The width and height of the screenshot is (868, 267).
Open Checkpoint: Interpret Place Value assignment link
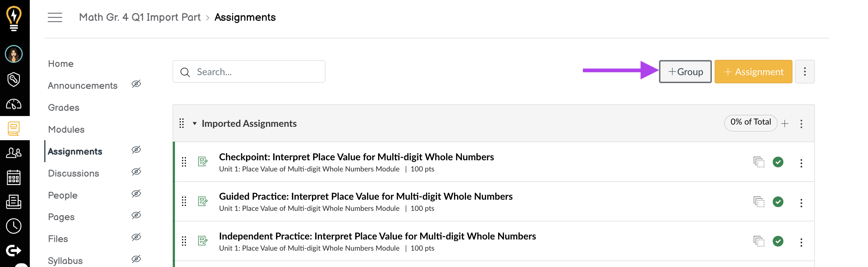pos(356,157)
